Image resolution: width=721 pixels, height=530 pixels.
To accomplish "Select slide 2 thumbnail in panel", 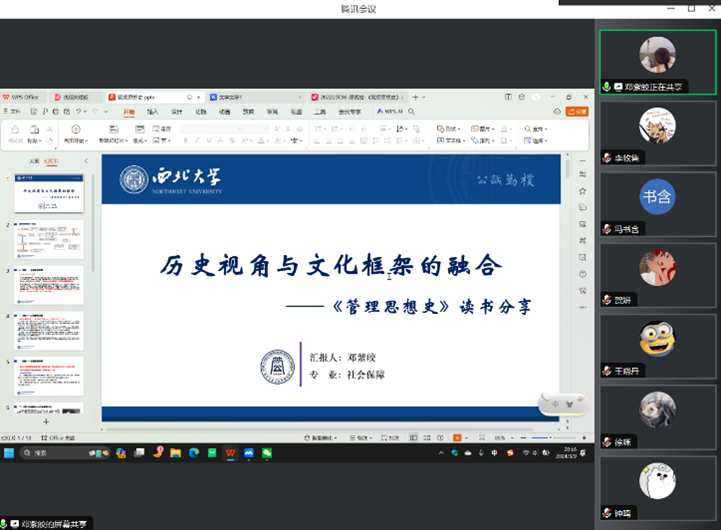I will click(x=49, y=240).
